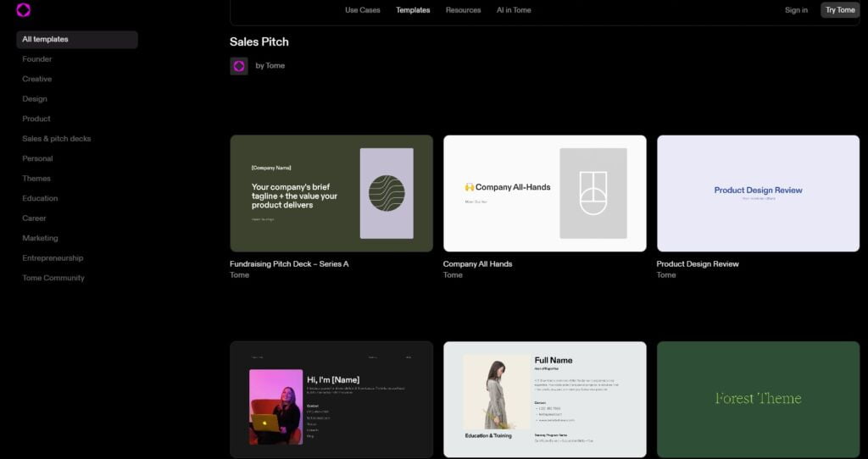Select Founder category in sidebar
Screen dimensions: 868x459
click(x=37, y=59)
